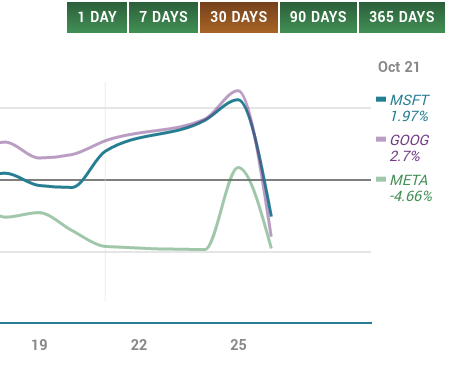This screenshot has width=460, height=375.
Task: Click the META line peak near 25
Action: [238, 167]
